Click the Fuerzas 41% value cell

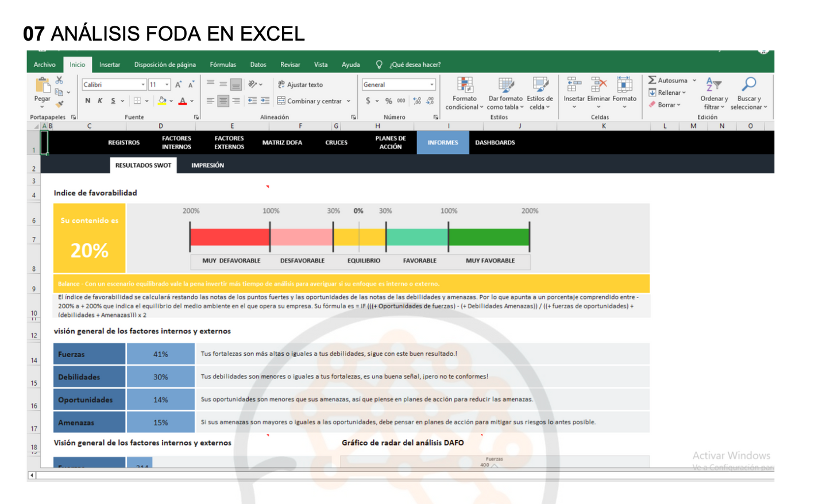(161, 354)
